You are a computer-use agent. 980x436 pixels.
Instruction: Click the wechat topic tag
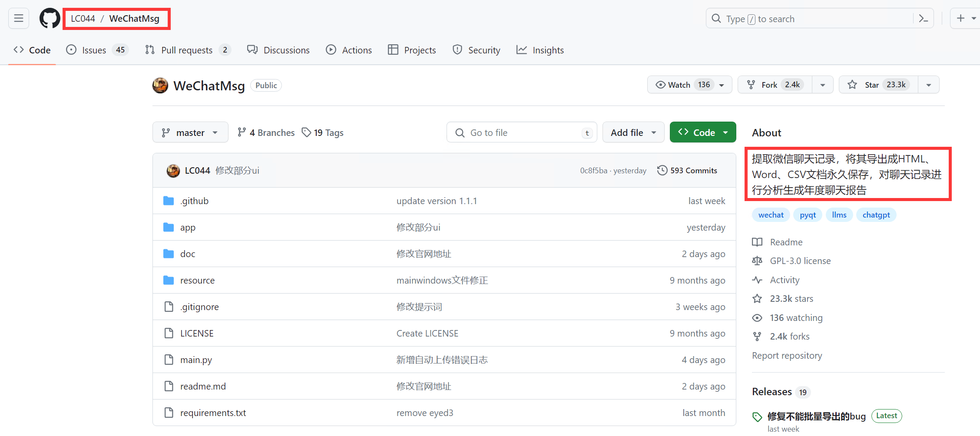pyautogui.click(x=771, y=215)
